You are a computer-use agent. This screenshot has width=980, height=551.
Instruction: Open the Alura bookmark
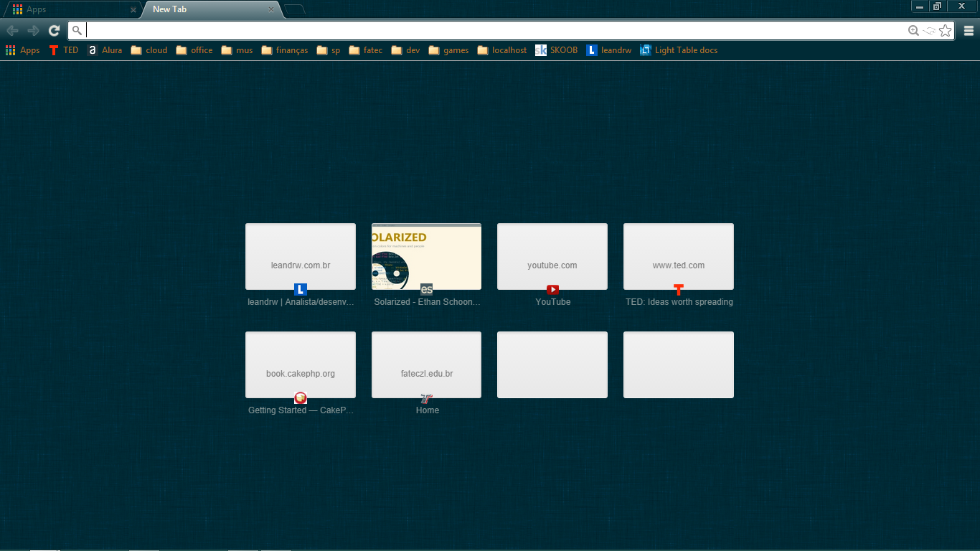[105, 50]
